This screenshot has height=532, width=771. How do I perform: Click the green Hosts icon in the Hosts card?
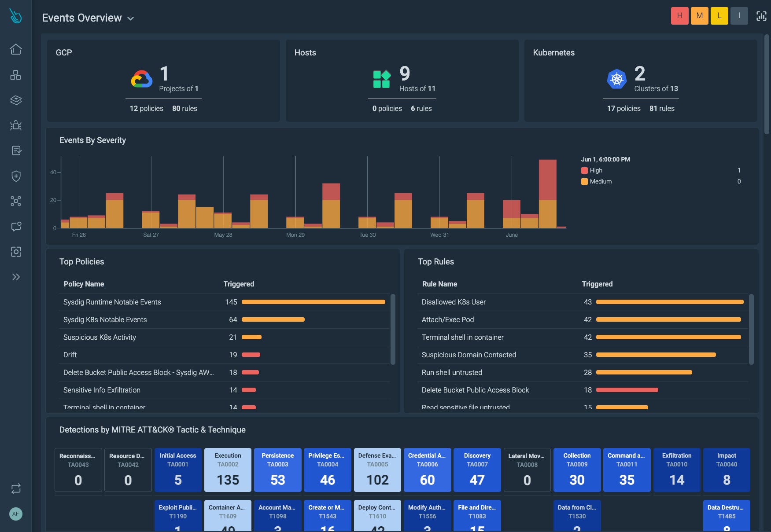tap(382, 79)
